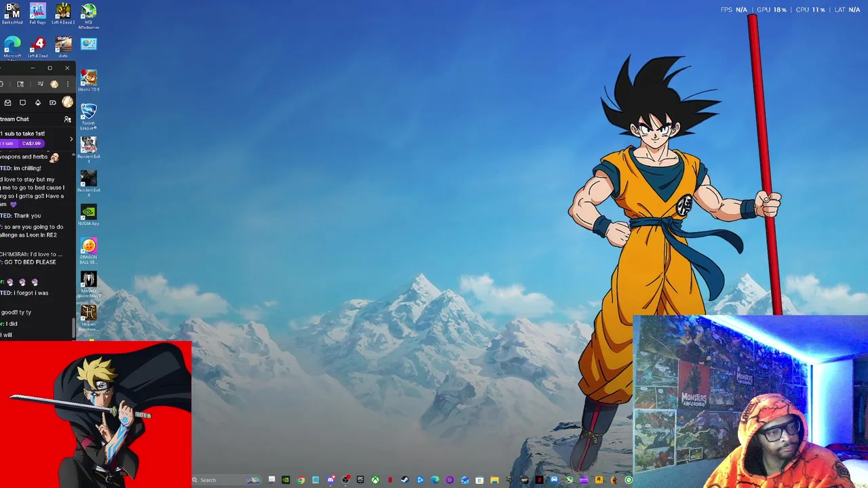This screenshot has width=868, height=488.
Task: Open Discord from the taskbar
Action: coord(331,480)
